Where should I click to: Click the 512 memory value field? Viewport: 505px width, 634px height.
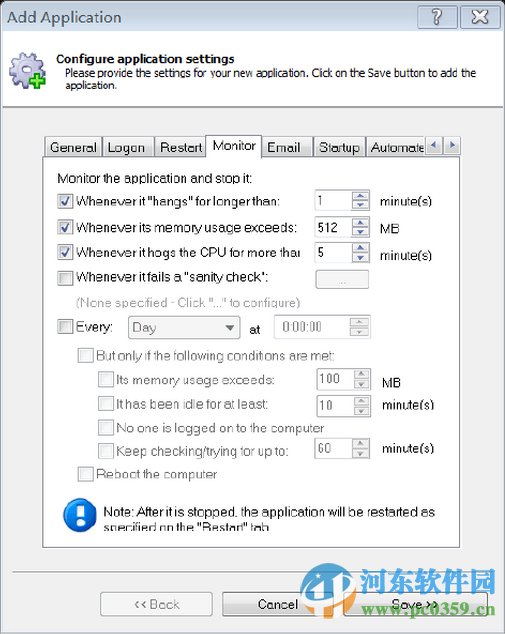tap(333, 227)
